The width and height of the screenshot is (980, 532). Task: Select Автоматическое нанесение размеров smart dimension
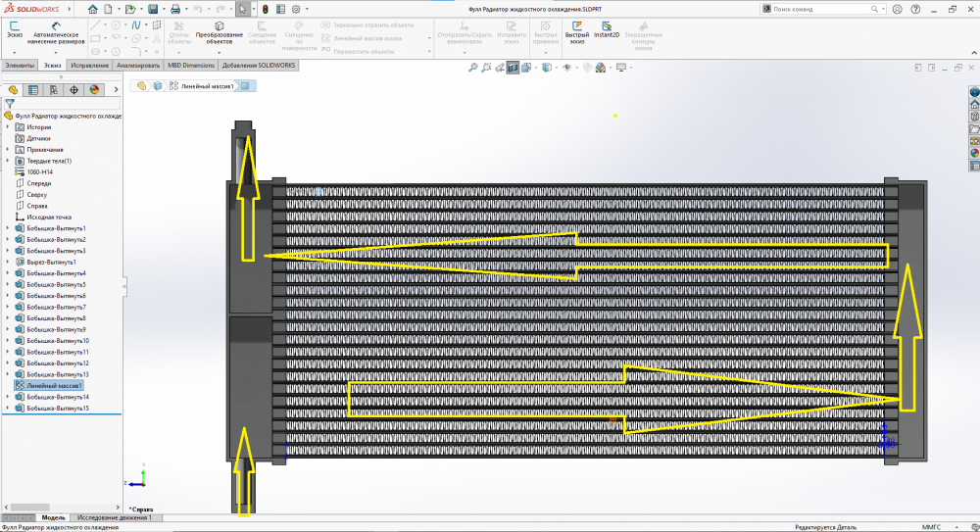click(56, 33)
